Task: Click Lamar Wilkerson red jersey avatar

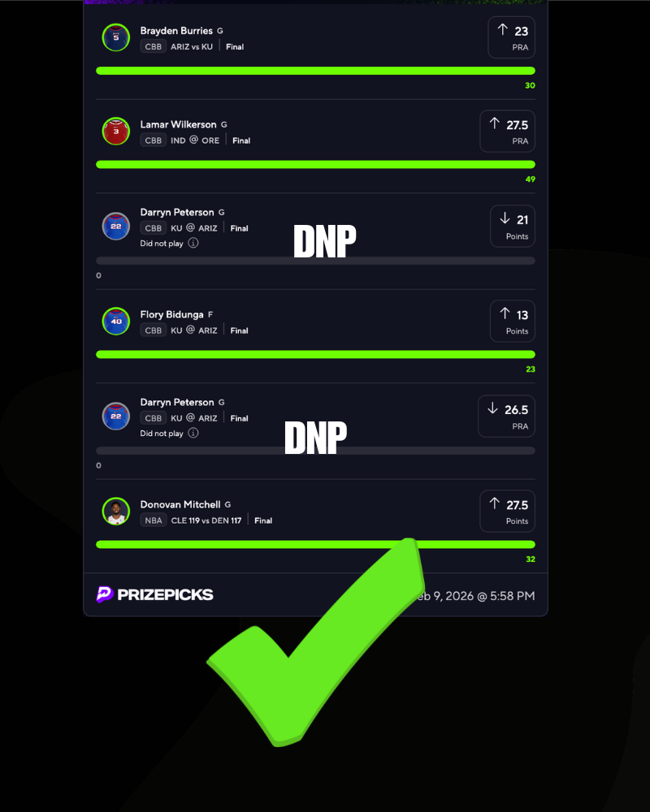Action: 116,131
